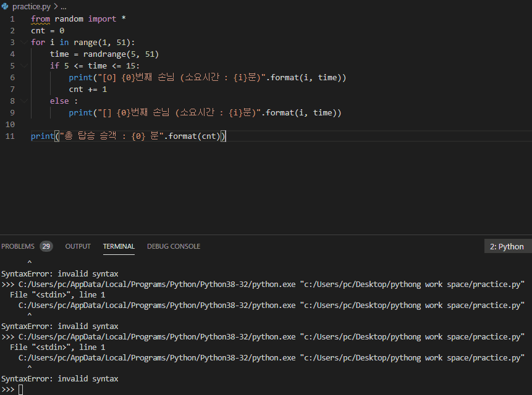
Task: Place cursor on 'cnt += 1' statement
Action: 88,89
